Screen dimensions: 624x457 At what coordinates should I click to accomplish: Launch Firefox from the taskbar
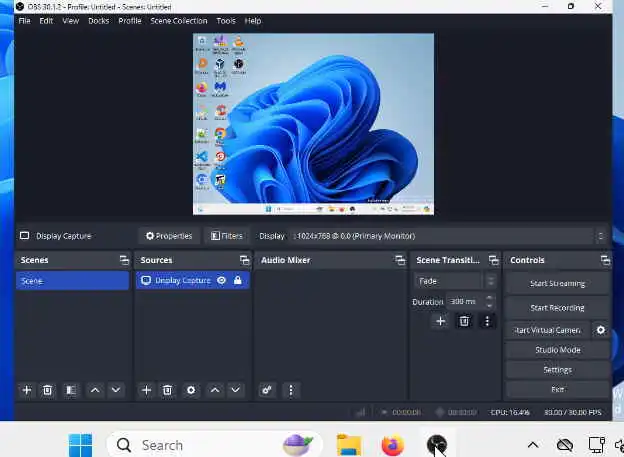pos(392,445)
